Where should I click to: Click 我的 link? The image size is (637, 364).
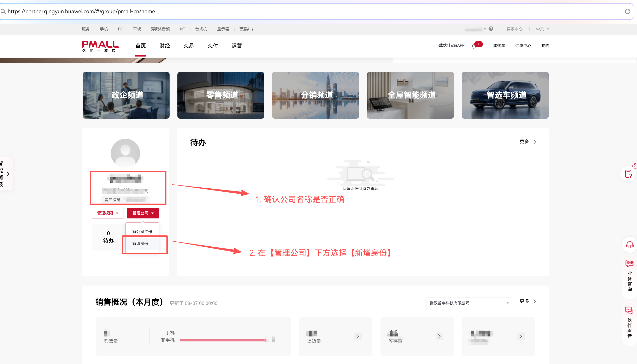click(x=545, y=46)
